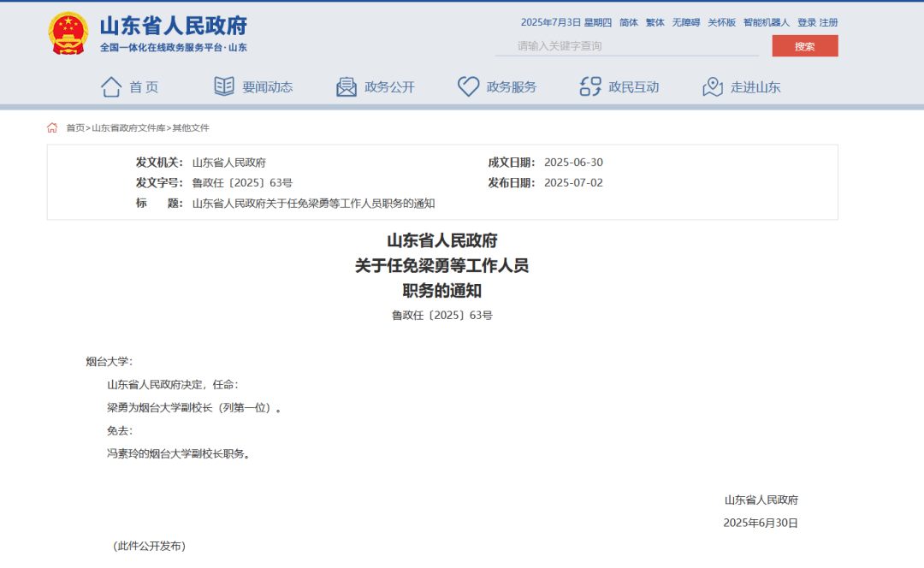Open the 首页 navigation menu item
This screenshot has width=924, height=568.
tap(144, 87)
